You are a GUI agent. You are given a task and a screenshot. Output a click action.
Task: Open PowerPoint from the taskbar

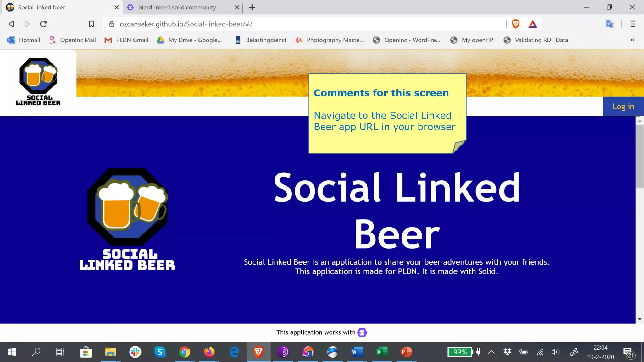[x=406, y=352]
